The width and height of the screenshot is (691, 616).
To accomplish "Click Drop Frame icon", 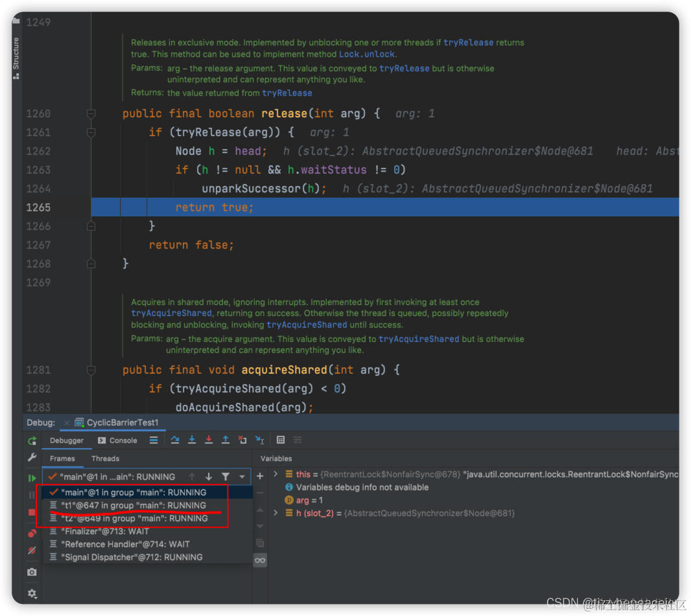I will click(242, 440).
